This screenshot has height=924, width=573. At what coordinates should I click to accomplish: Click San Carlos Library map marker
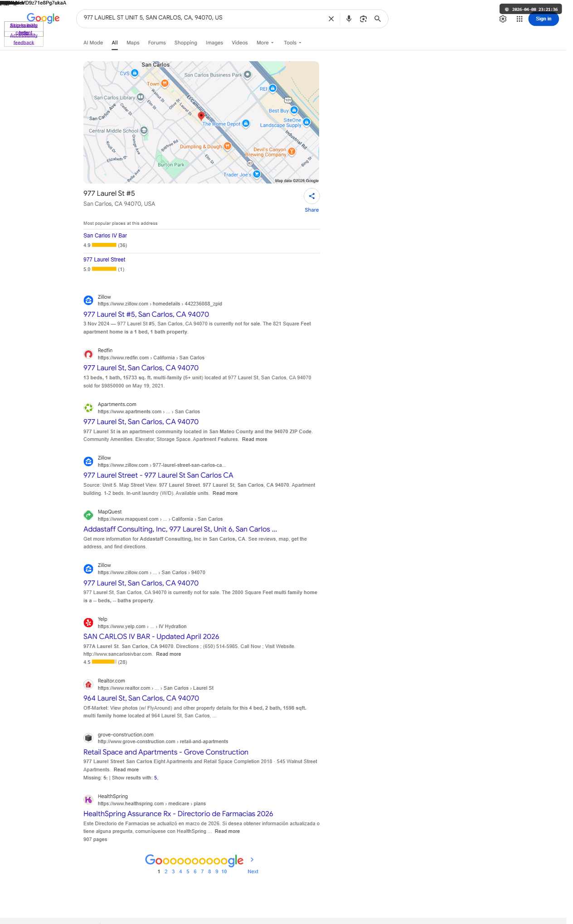[x=141, y=97]
